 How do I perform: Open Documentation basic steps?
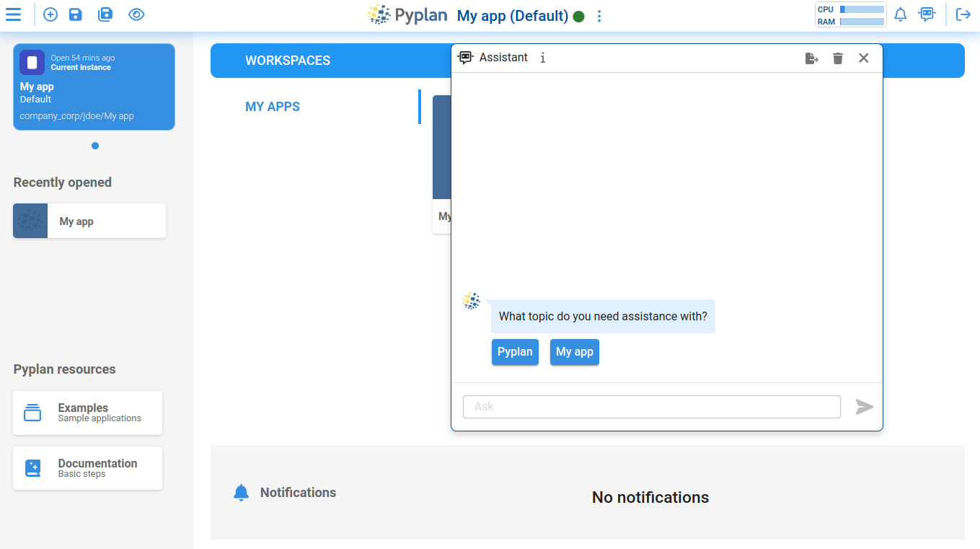click(x=87, y=468)
